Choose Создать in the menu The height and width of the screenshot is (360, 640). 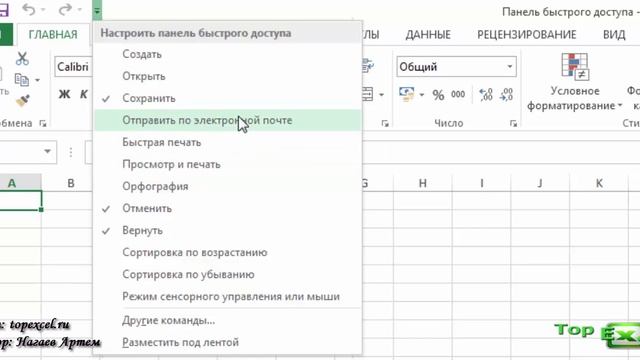[x=228, y=54]
